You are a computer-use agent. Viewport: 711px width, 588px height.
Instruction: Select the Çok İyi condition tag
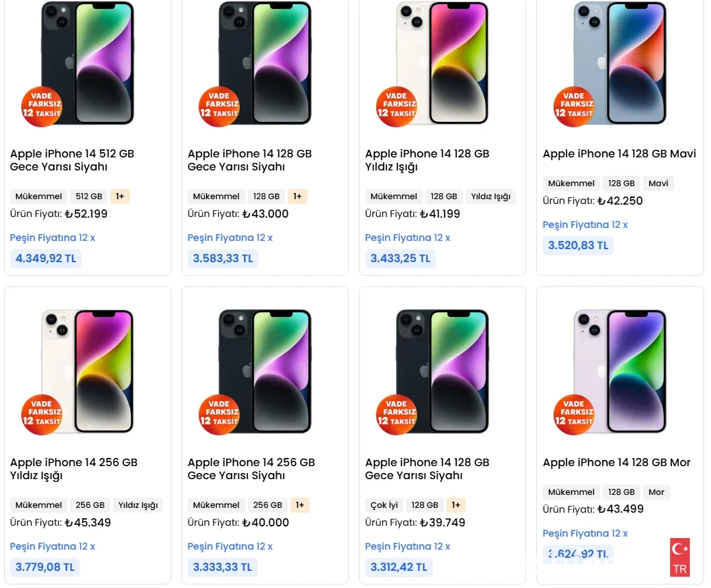(384, 505)
